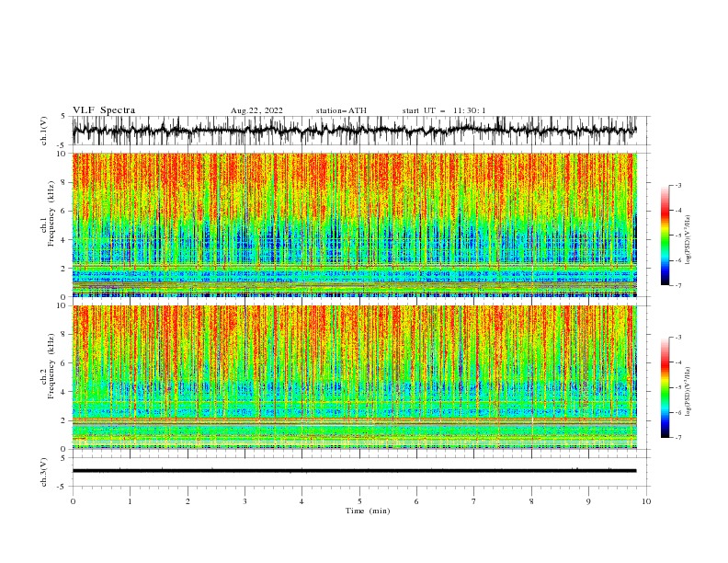728x563 pixels.
Task: Click the 'start UT = 11:30:1' text
Action: point(444,110)
